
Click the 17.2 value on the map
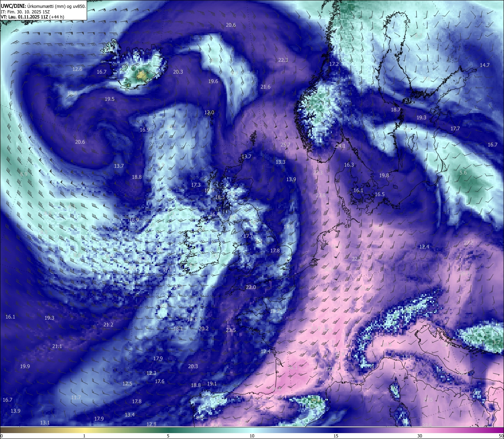[x=334, y=64]
